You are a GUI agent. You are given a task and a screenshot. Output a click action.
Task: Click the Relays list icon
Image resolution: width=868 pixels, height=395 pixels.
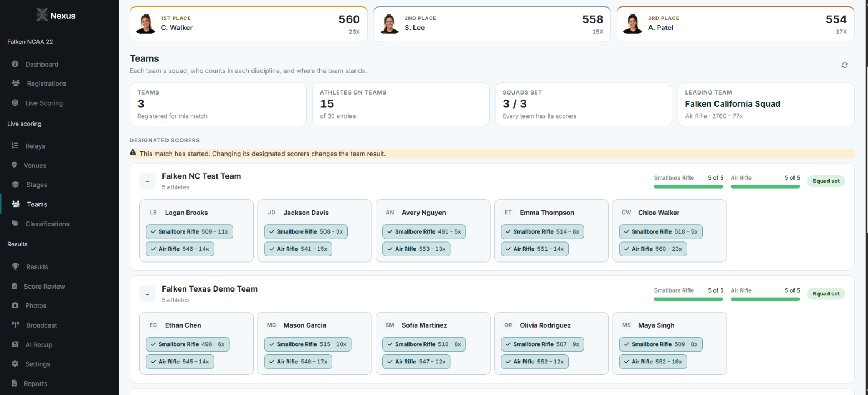tap(15, 146)
